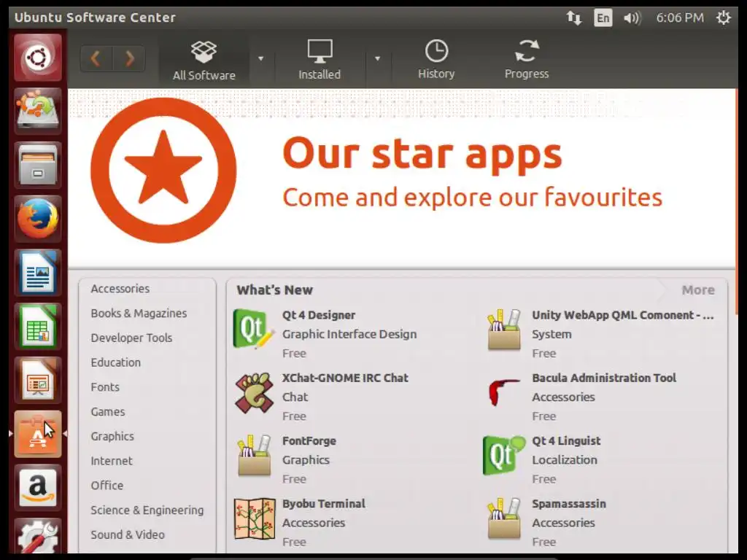Select the Internet category
The image size is (747, 560).
[x=112, y=461]
